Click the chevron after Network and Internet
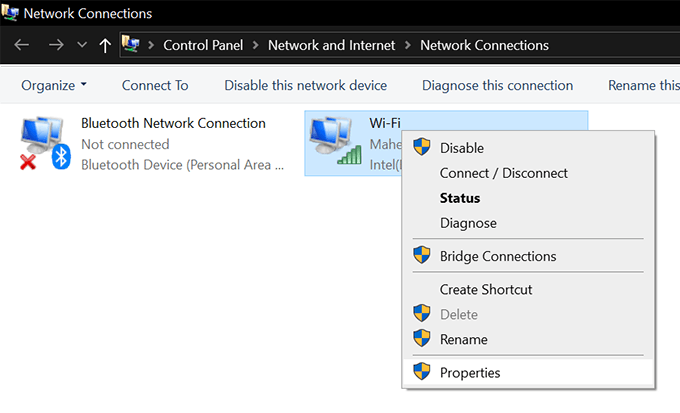The width and height of the screenshot is (680, 413). pyautogui.click(x=407, y=45)
